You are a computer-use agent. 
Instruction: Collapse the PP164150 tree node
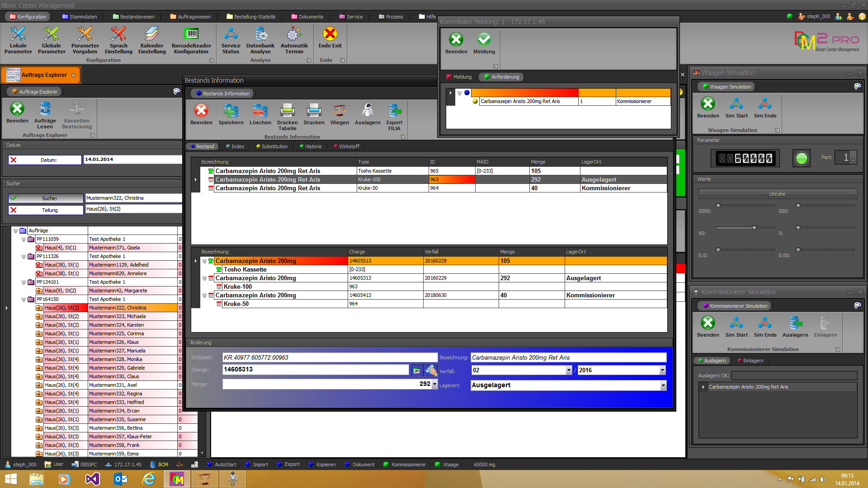(x=24, y=300)
